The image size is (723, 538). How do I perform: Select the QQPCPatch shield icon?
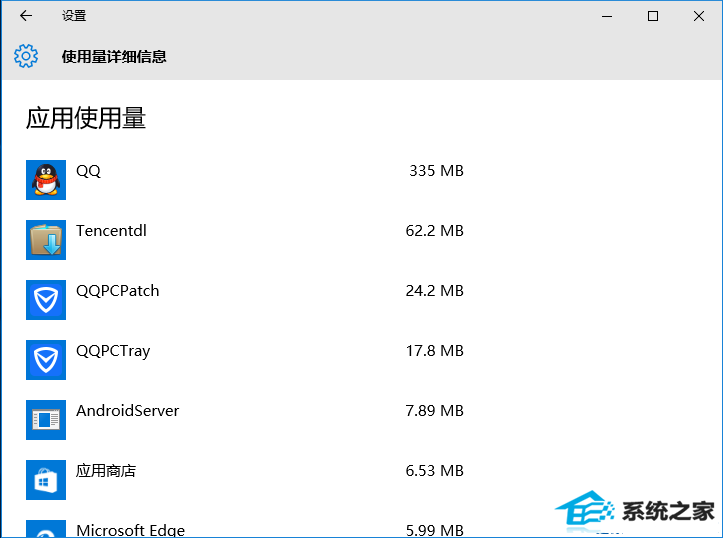pyautogui.click(x=46, y=300)
